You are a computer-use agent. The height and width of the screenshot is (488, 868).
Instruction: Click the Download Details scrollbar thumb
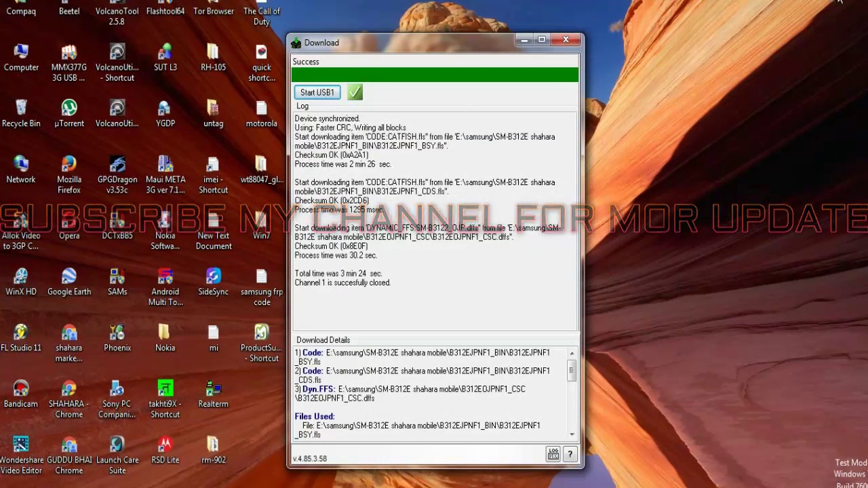[572, 371]
